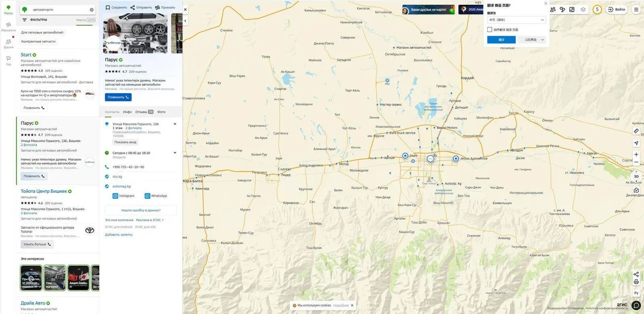Dismiss the cookies notice
Image resolution: width=644 pixels, height=314 pixels.
click(x=352, y=305)
